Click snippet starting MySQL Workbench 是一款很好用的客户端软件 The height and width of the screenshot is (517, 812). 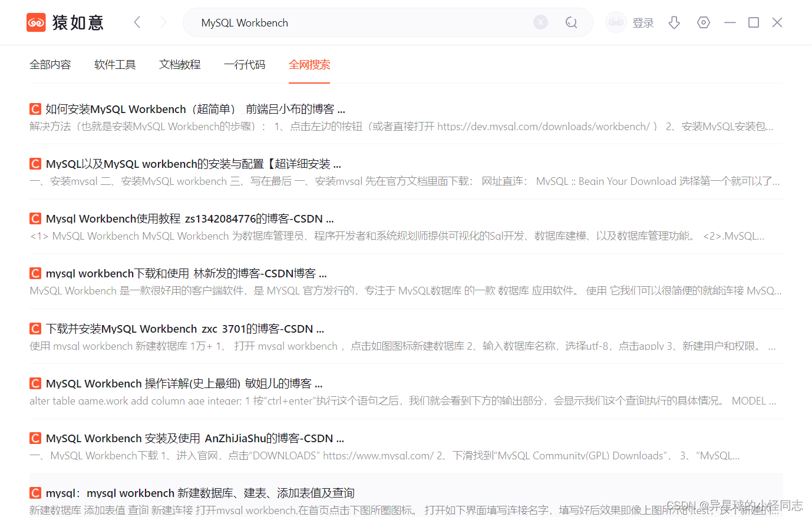click(x=406, y=291)
